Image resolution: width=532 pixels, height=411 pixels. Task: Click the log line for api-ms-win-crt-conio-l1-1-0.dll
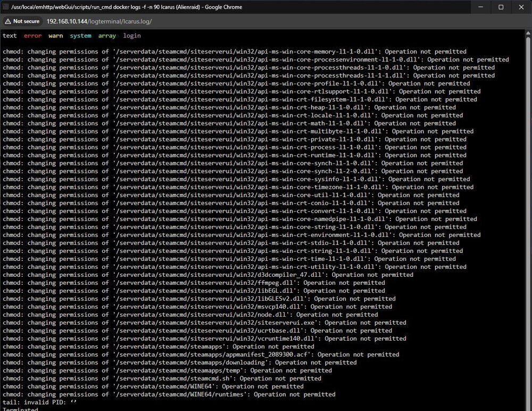[x=231, y=203]
